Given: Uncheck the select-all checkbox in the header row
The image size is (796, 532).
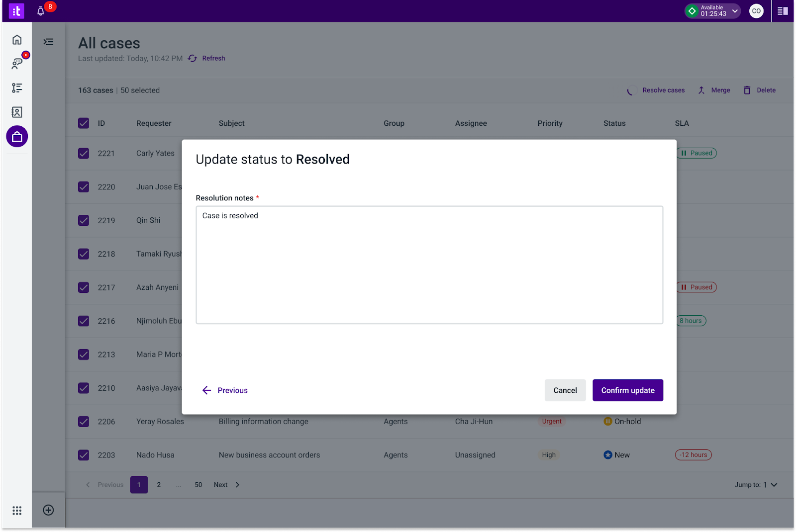Looking at the screenshot, I should (83, 123).
